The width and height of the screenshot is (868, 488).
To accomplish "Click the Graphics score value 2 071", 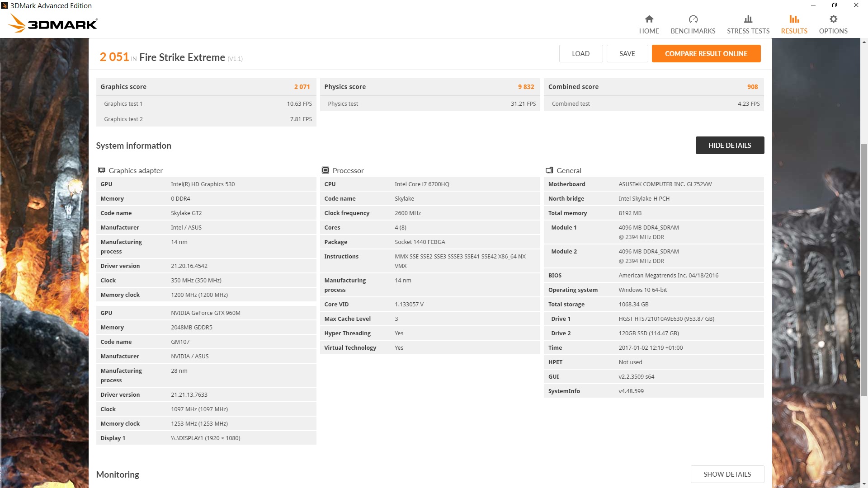I will (302, 87).
